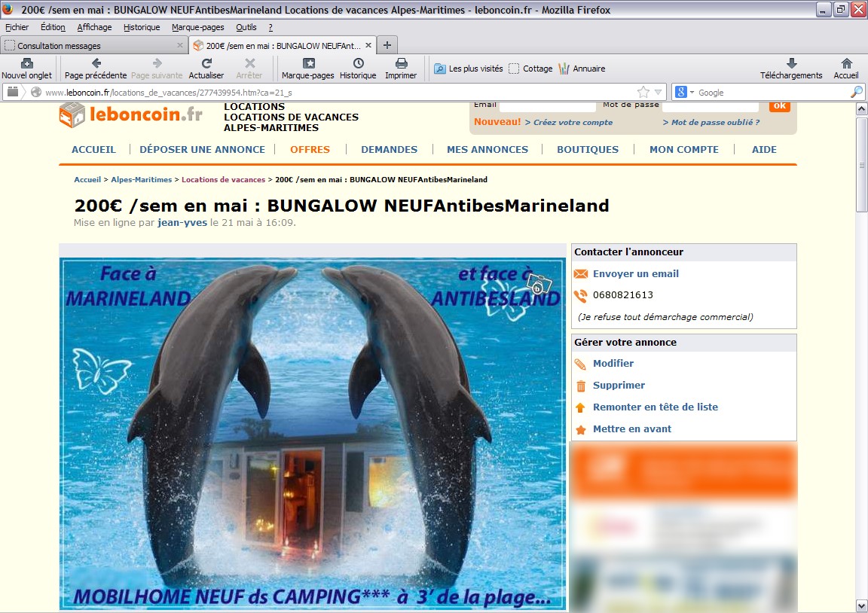Open MON COMPTE
The image size is (868, 613).
684,149
